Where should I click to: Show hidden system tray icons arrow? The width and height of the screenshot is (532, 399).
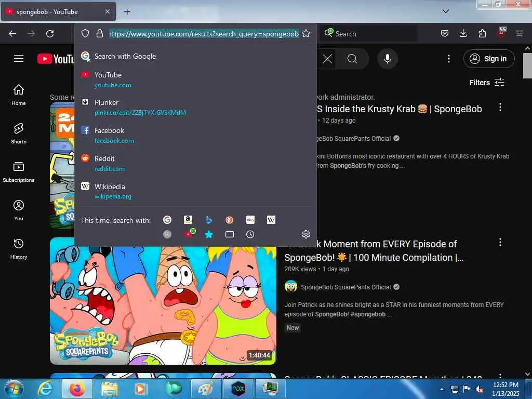tap(442, 390)
